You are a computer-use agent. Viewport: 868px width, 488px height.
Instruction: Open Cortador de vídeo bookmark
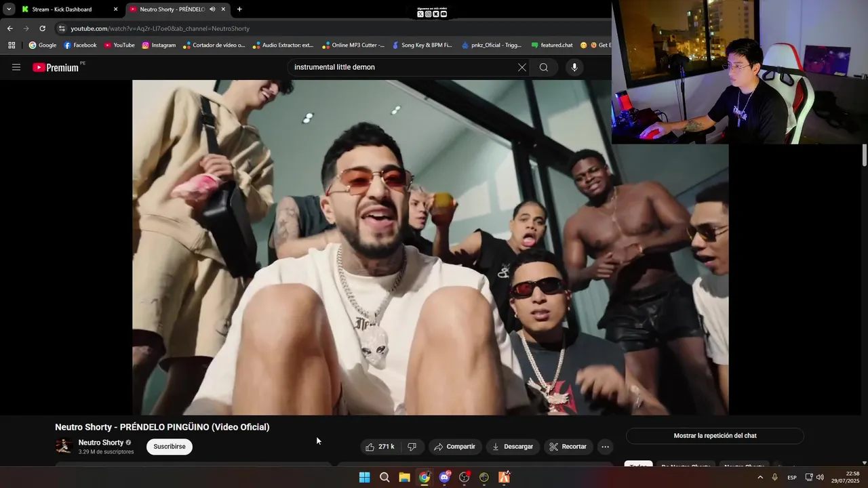tap(214, 45)
